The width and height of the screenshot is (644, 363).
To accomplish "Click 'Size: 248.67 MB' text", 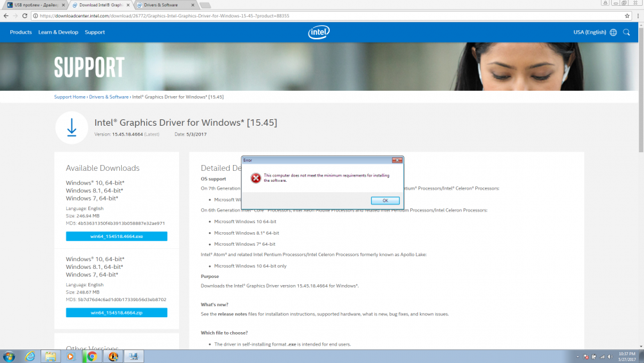I will (82, 292).
